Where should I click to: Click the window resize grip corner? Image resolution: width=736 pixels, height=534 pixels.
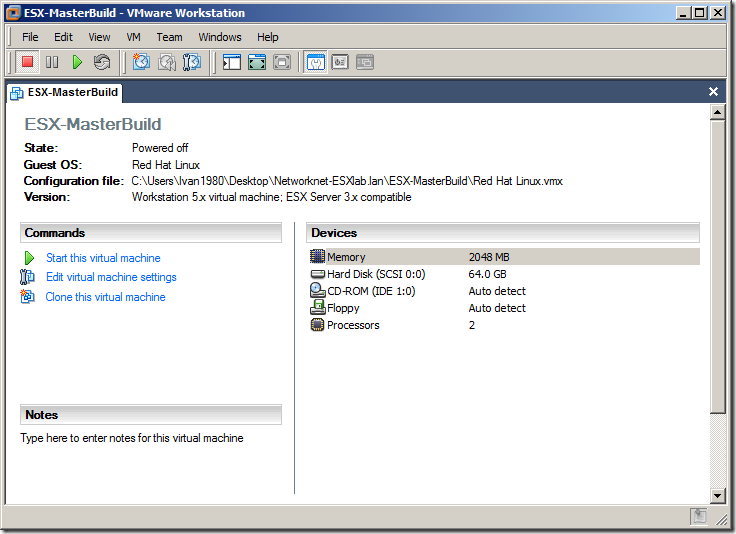coord(721,518)
